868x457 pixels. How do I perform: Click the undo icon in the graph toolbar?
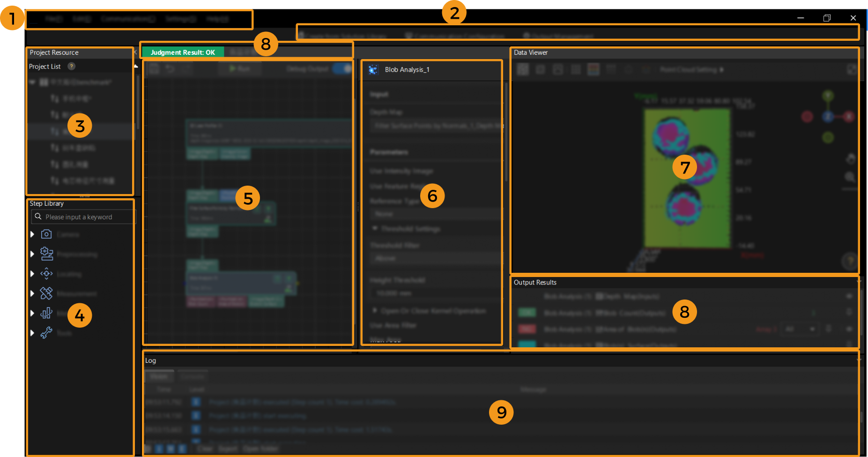pos(170,68)
